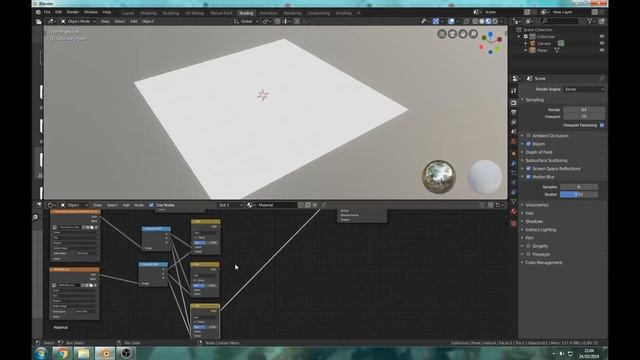This screenshot has width=640, height=360.
Task: Toggle the Bloom checkbox
Action: [529, 144]
